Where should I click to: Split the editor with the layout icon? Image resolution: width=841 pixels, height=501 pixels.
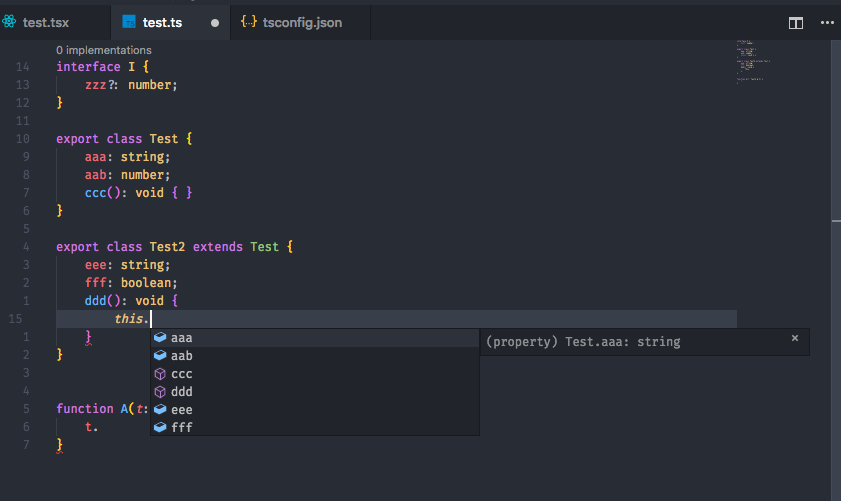point(796,23)
